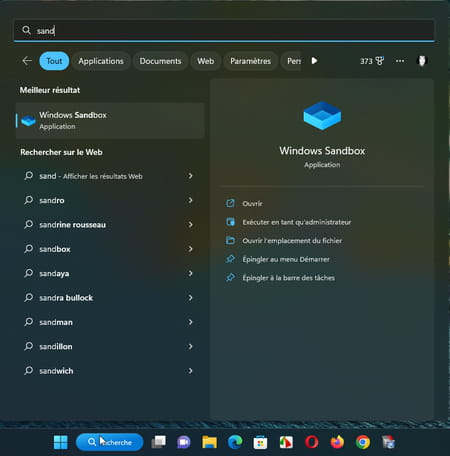Expand chevron next to sandman

(190, 322)
